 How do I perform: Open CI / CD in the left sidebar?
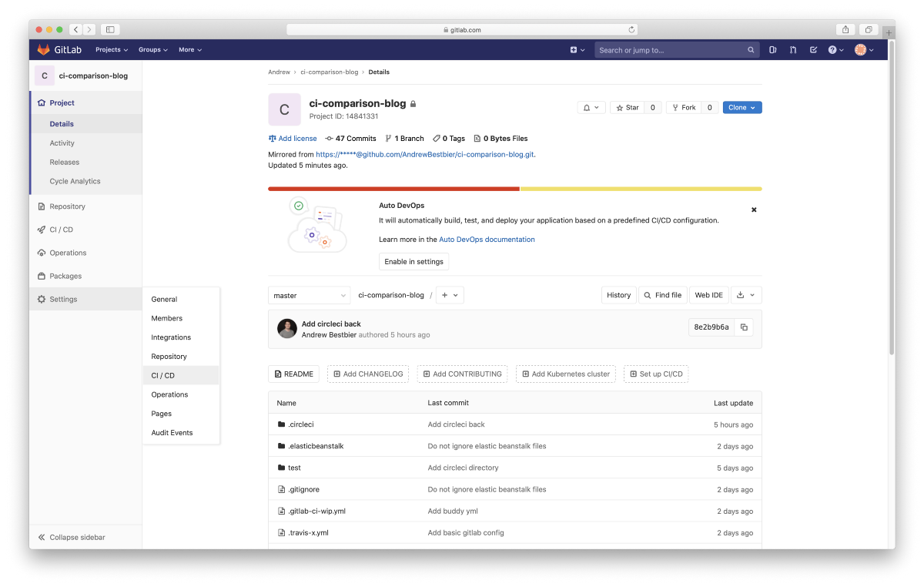pos(85,230)
